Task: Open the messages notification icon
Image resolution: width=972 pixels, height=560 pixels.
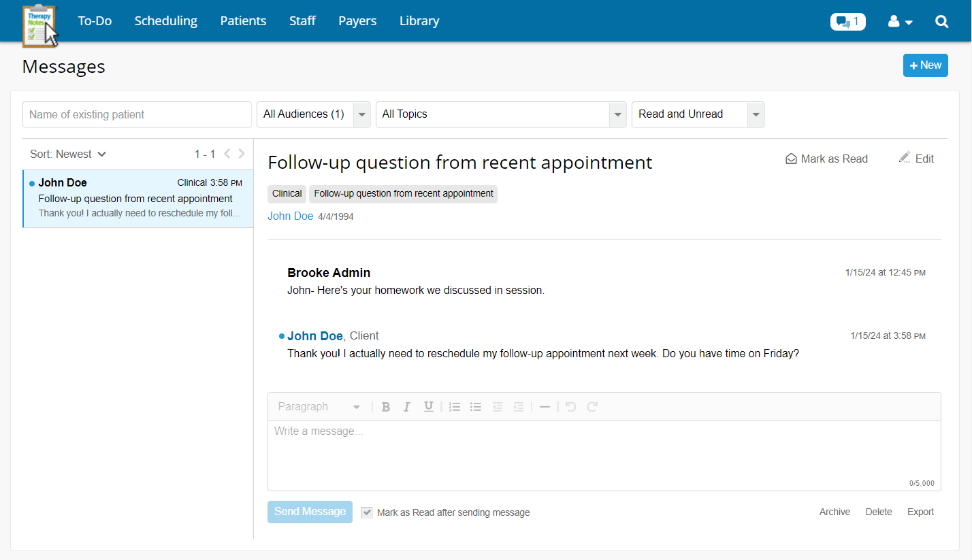Action: tap(847, 22)
